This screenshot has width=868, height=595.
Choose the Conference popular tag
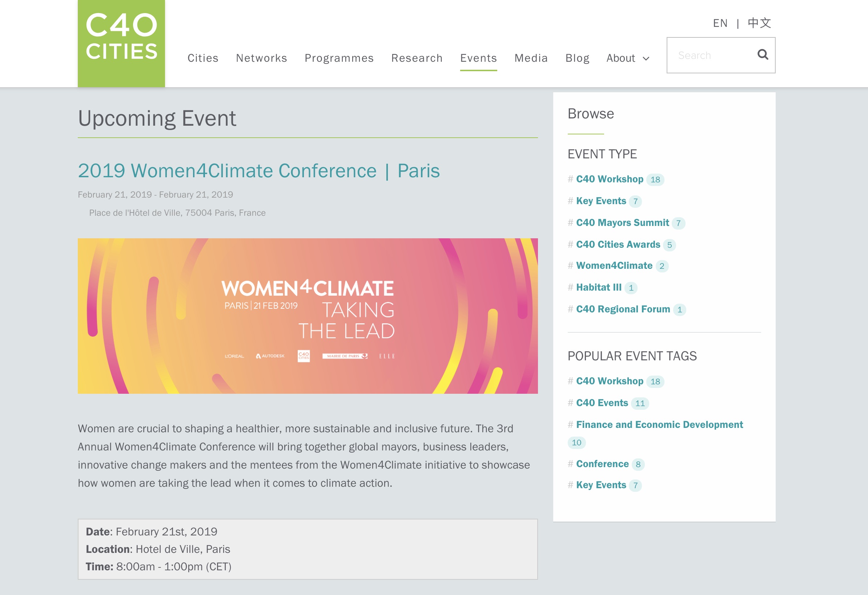pos(602,464)
